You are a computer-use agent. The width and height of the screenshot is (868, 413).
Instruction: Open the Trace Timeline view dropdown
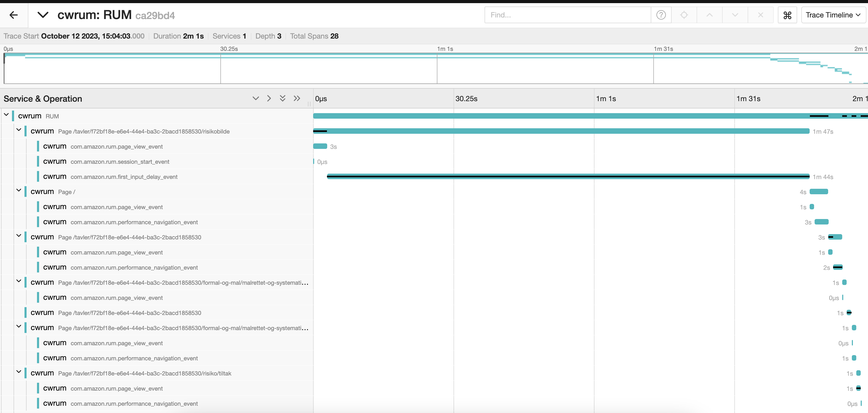click(833, 15)
